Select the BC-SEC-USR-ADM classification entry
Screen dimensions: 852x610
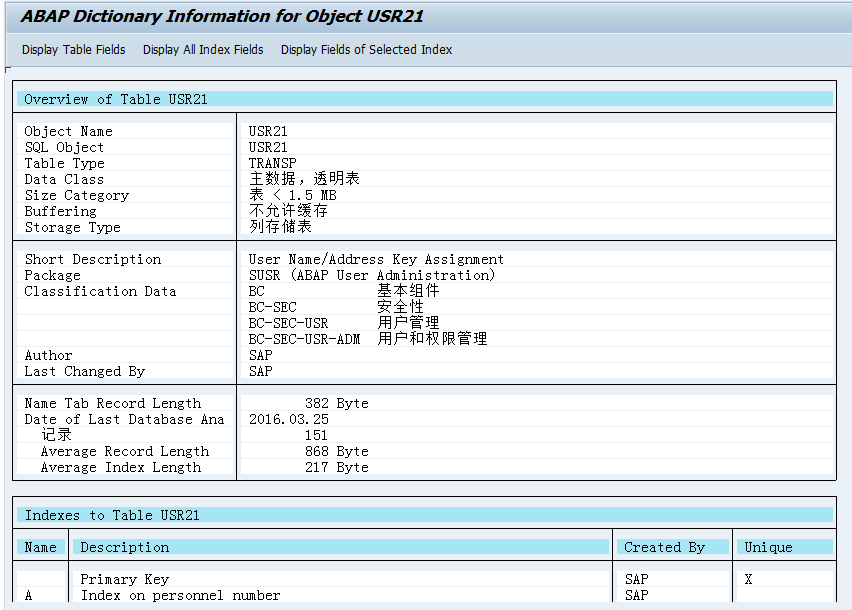[303, 339]
